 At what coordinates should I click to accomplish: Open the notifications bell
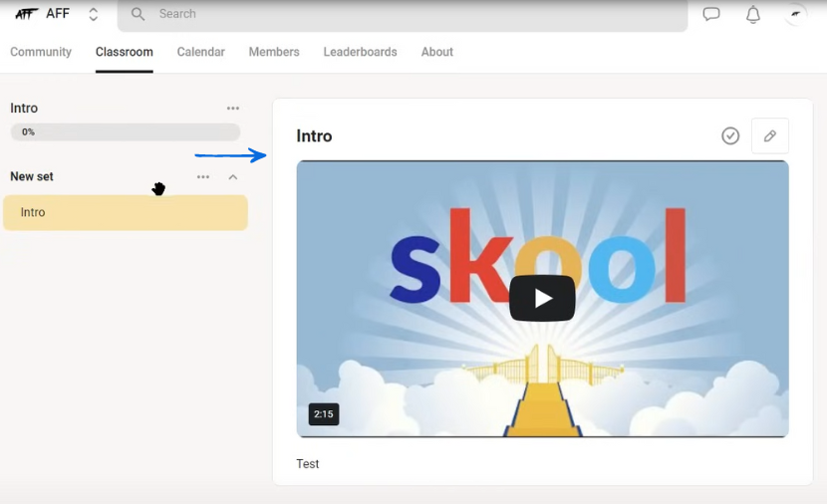pyautogui.click(x=752, y=14)
